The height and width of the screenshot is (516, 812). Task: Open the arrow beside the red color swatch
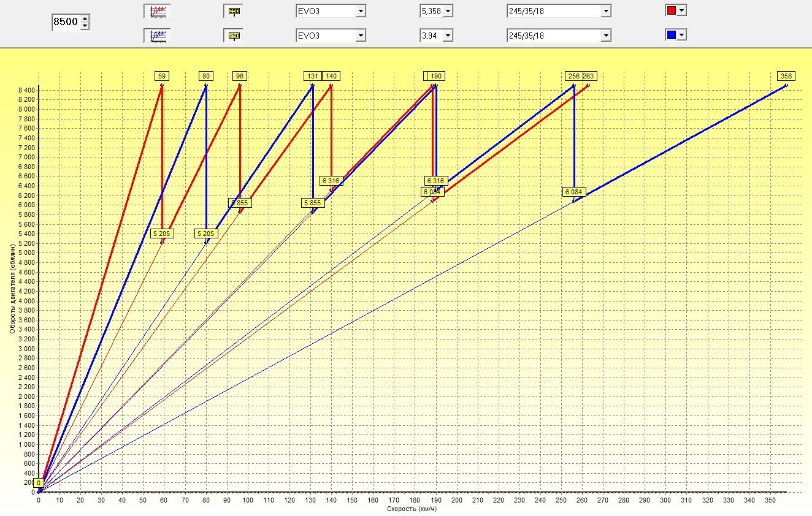pyautogui.click(x=681, y=10)
